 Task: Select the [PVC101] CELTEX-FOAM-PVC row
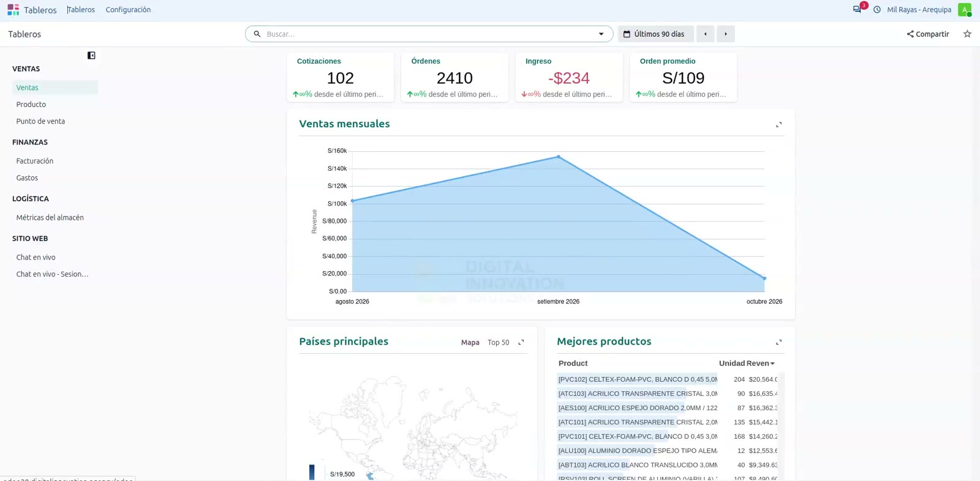[667, 436]
